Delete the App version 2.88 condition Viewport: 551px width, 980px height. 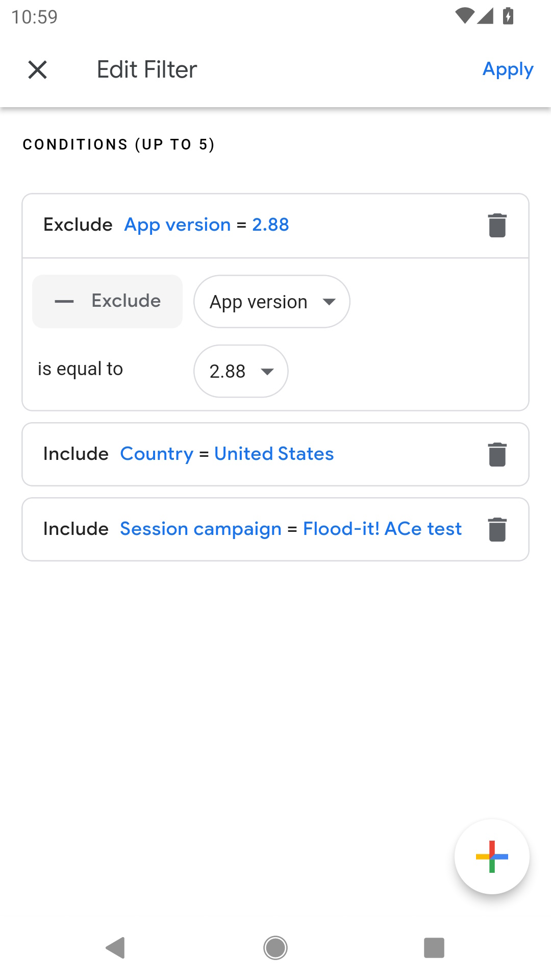(497, 225)
